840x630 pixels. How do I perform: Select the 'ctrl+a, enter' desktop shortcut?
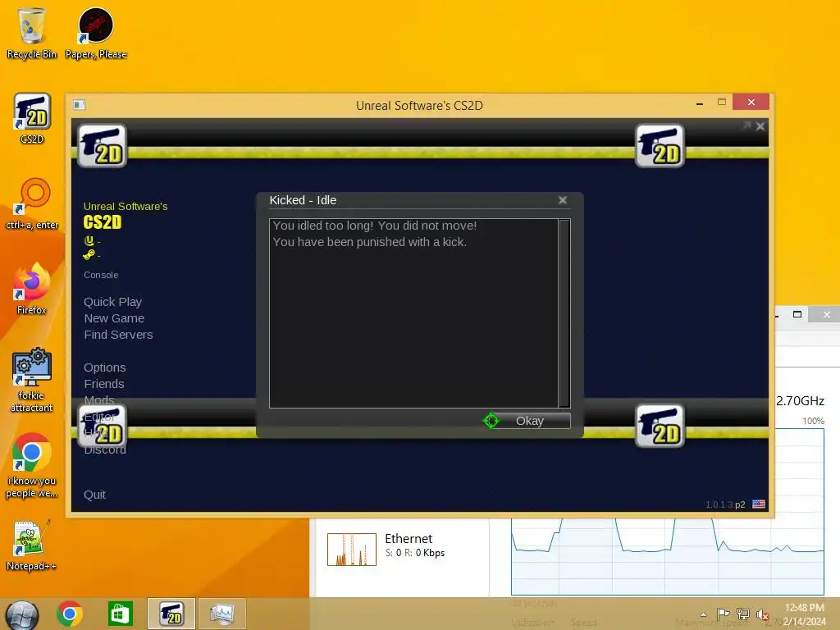click(32, 203)
